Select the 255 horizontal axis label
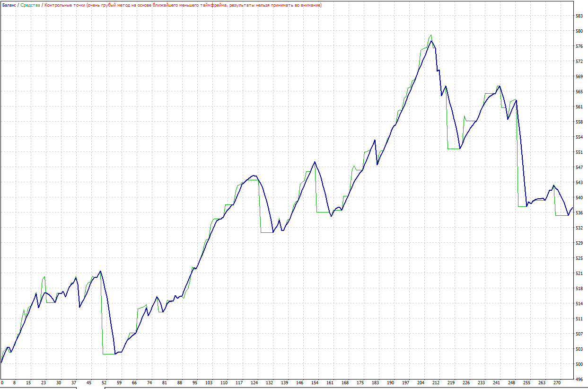Image resolution: width=588 pixels, height=389 pixels. [527, 383]
